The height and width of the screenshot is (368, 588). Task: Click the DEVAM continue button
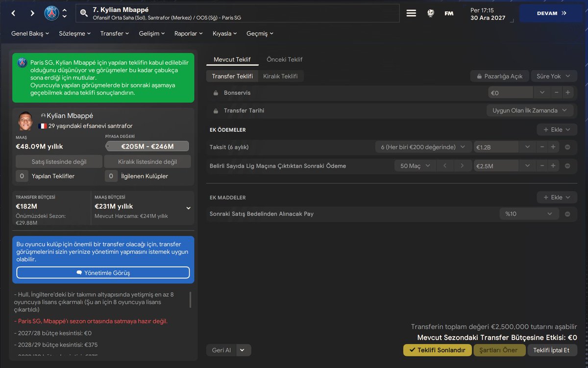pos(552,13)
